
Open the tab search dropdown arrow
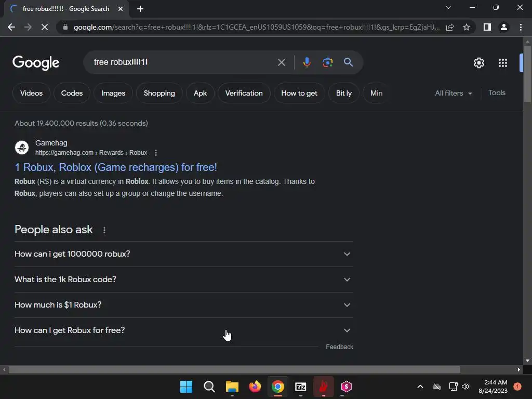[448, 7]
